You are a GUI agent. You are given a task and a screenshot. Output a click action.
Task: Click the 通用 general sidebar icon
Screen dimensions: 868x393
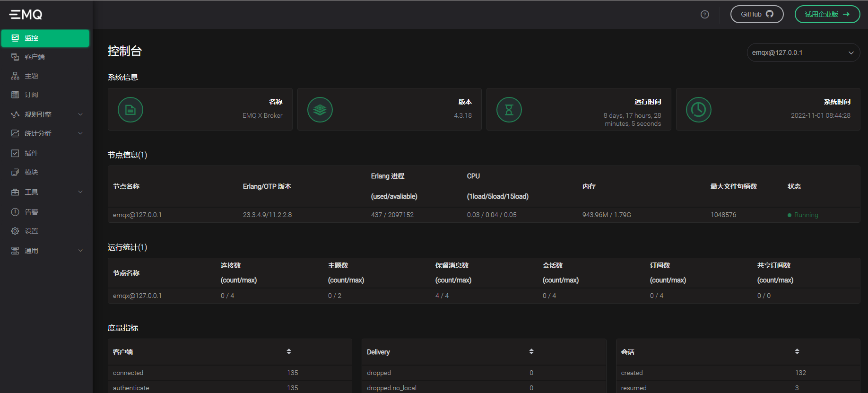[x=15, y=251]
